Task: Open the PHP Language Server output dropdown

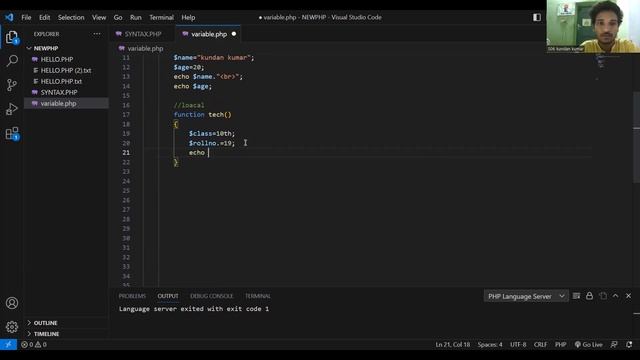Action: click(x=526, y=296)
